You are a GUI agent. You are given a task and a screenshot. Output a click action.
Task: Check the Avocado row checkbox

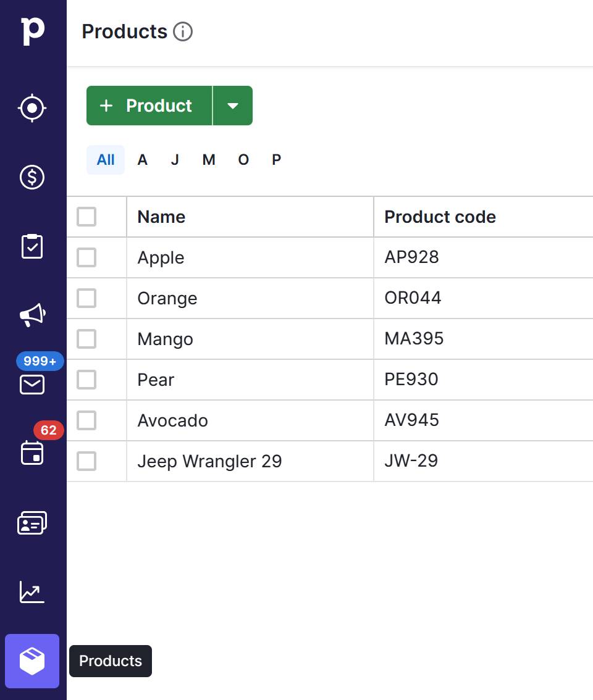coord(86,420)
